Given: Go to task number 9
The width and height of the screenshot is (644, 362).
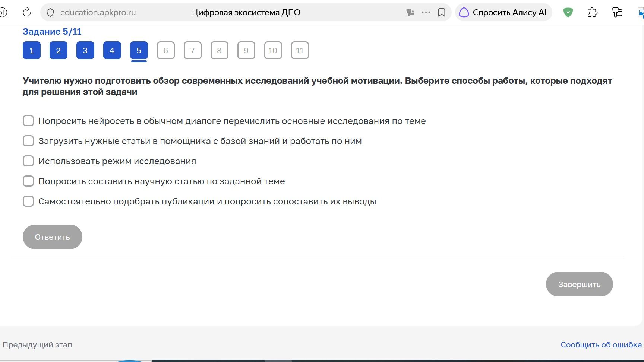Looking at the screenshot, I should 246,50.
